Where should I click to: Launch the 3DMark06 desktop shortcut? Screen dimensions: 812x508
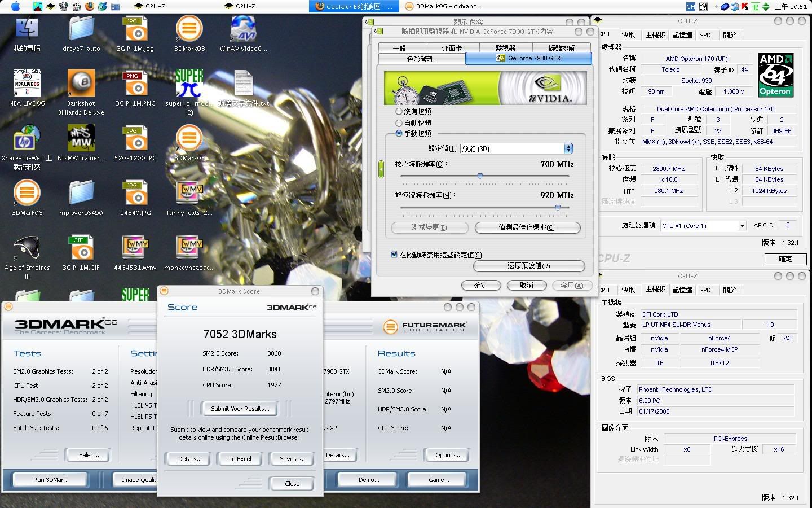27,198
